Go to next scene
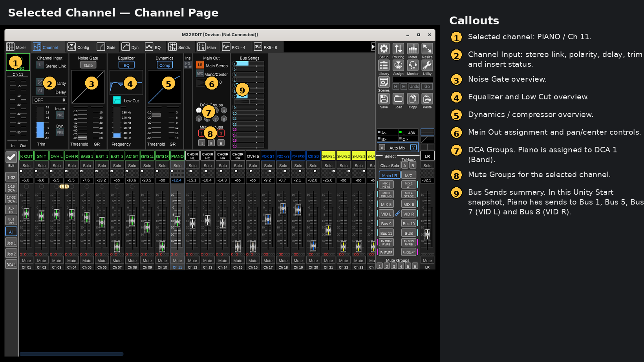 pyautogui.click(x=404, y=86)
